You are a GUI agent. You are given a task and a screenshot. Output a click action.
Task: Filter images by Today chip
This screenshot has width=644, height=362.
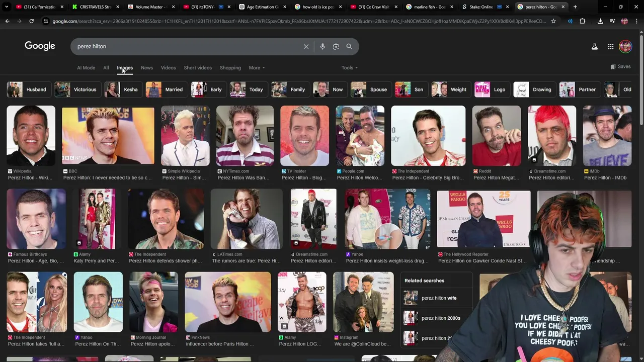pos(248,89)
